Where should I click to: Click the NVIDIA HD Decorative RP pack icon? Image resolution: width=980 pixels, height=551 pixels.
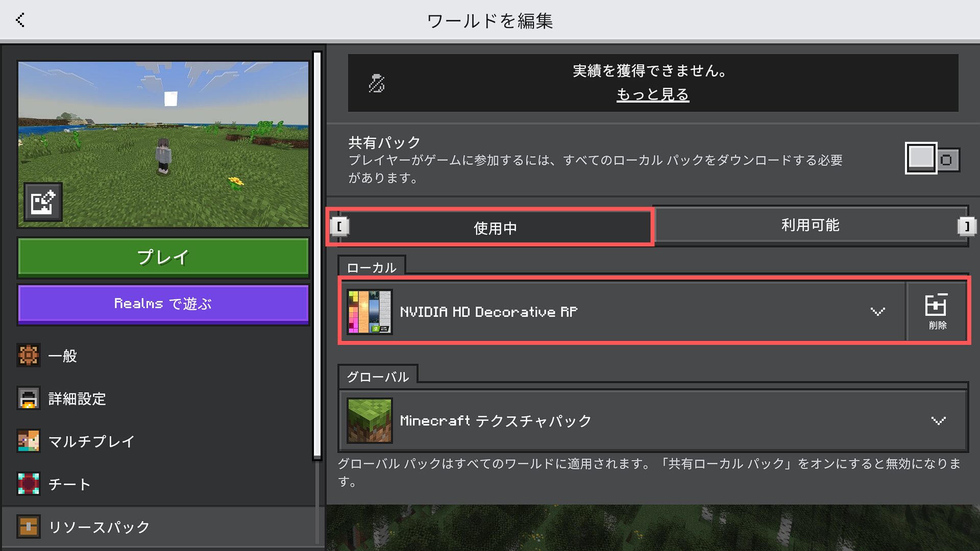click(370, 312)
